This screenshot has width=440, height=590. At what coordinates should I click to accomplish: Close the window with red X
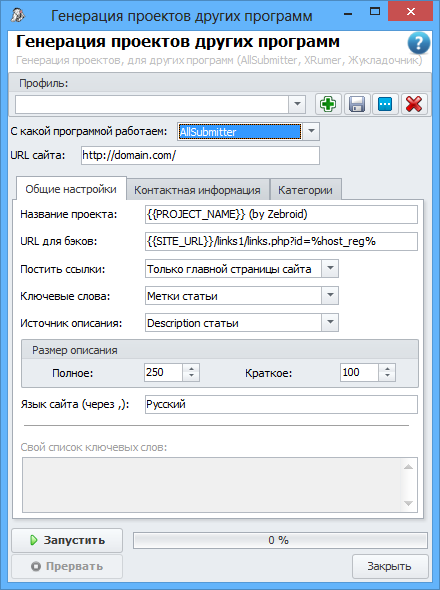point(411,12)
